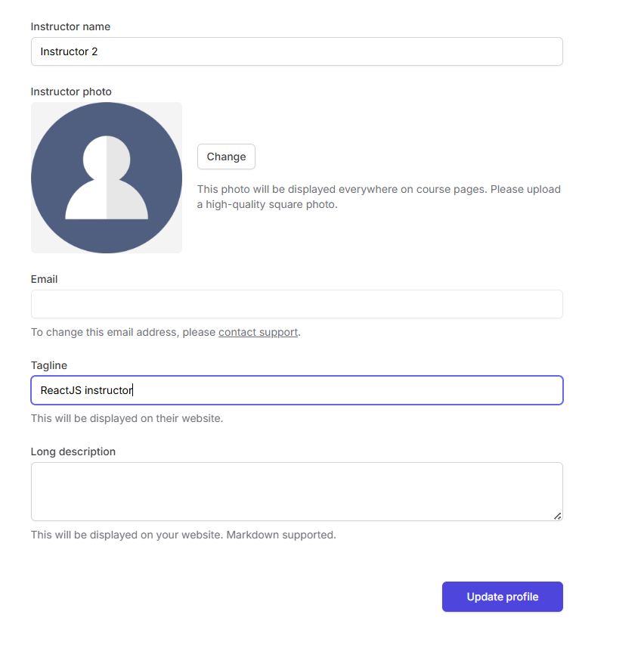
Task: Click the 'Instructor name' label
Action: click(x=70, y=26)
